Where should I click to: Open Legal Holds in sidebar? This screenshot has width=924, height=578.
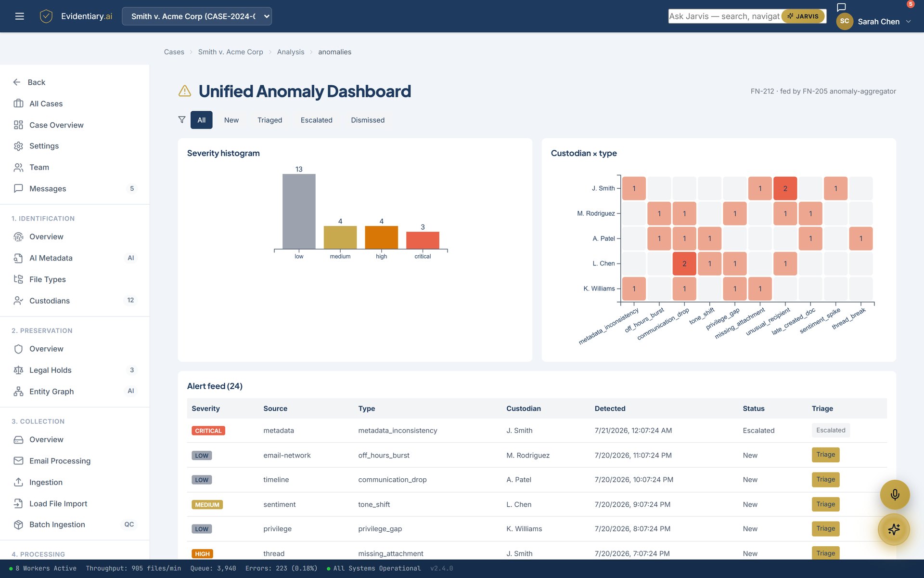[x=75, y=370]
